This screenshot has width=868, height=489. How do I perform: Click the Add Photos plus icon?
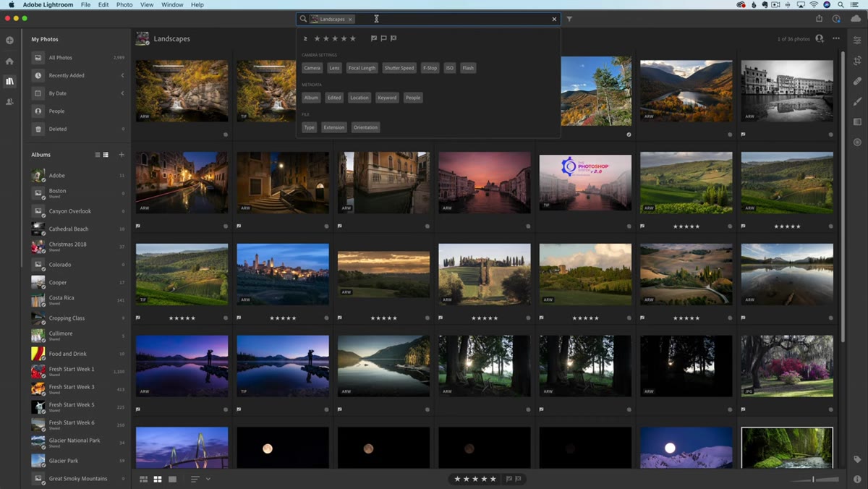tap(9, 41)
